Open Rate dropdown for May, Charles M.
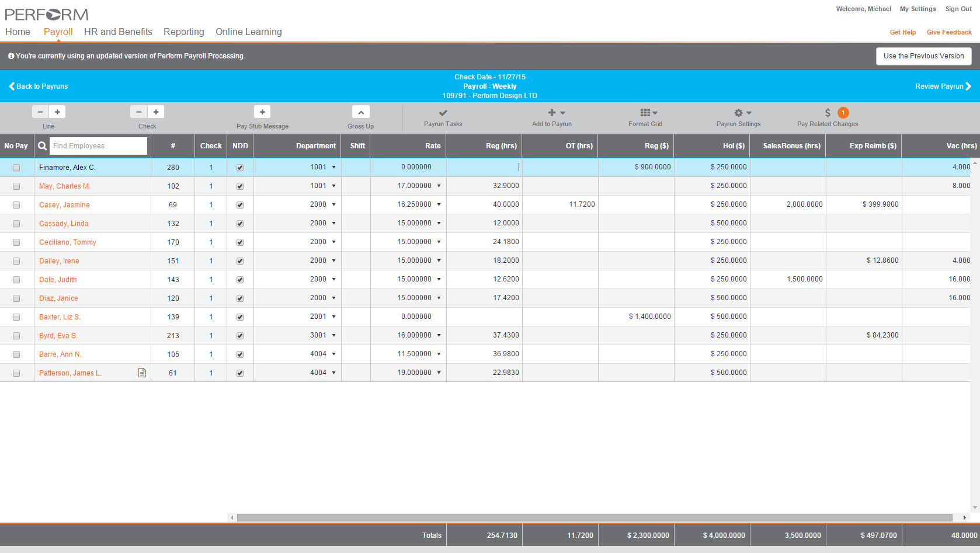980x553 pixels. pyautogui.click(x=439, y=186)
